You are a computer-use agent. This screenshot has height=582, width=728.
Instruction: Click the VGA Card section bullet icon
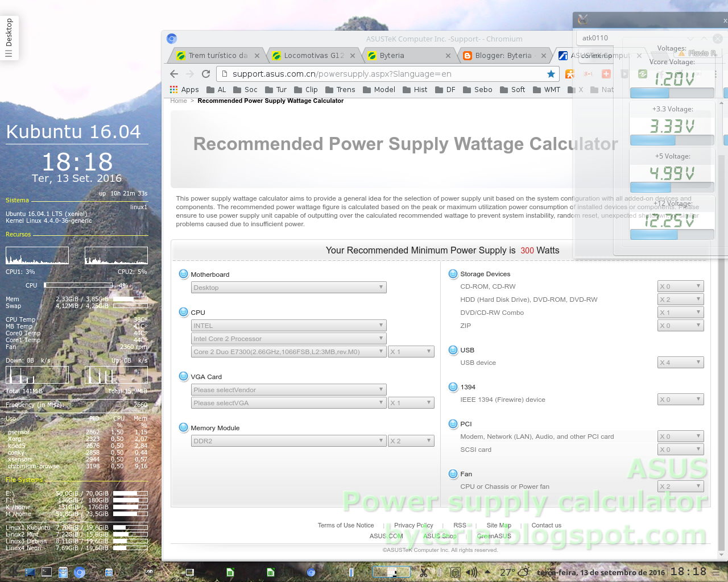183,376
